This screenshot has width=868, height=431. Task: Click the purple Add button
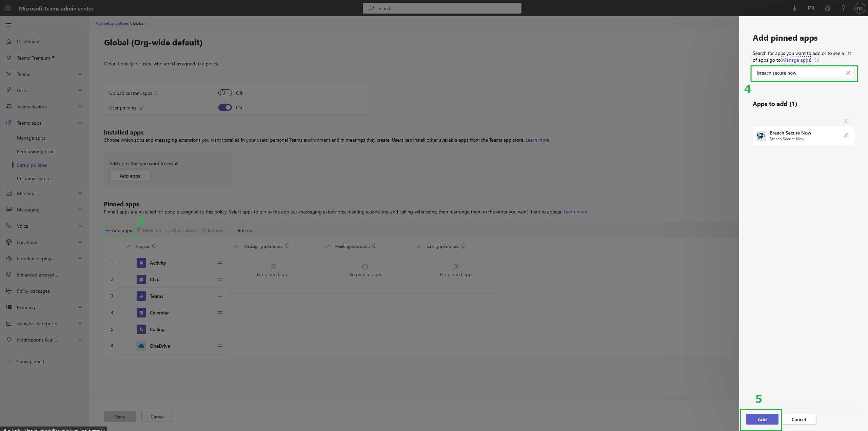pos(762,419)
